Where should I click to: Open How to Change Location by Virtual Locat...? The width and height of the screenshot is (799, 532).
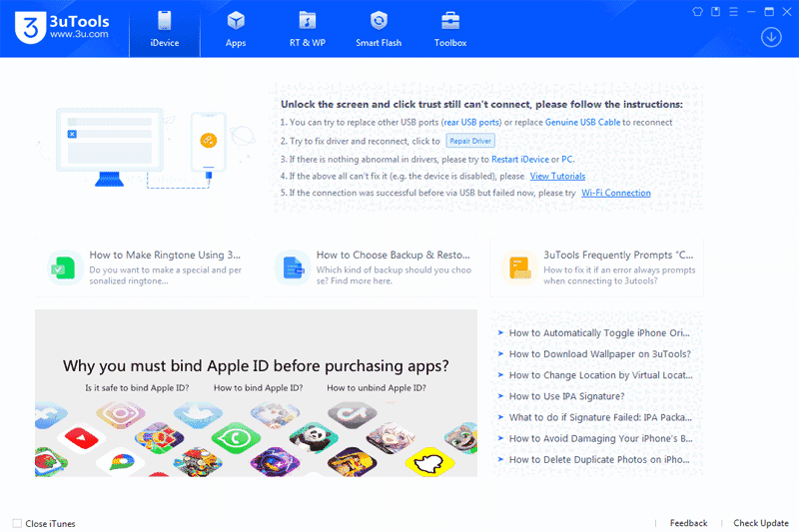(x=600, y=375)
